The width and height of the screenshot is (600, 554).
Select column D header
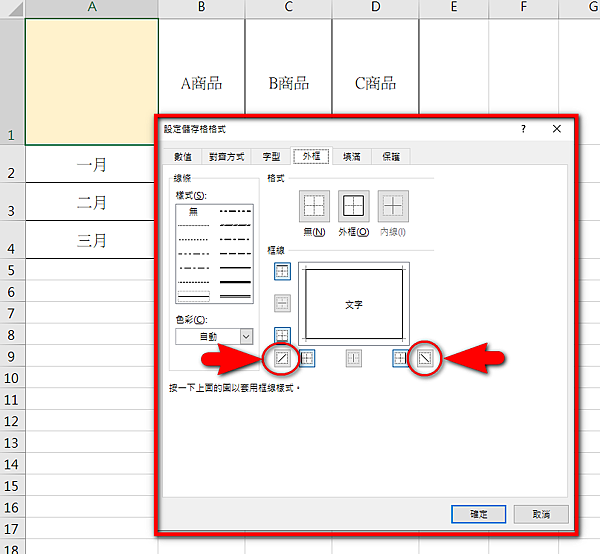click(x=375, y=8)
